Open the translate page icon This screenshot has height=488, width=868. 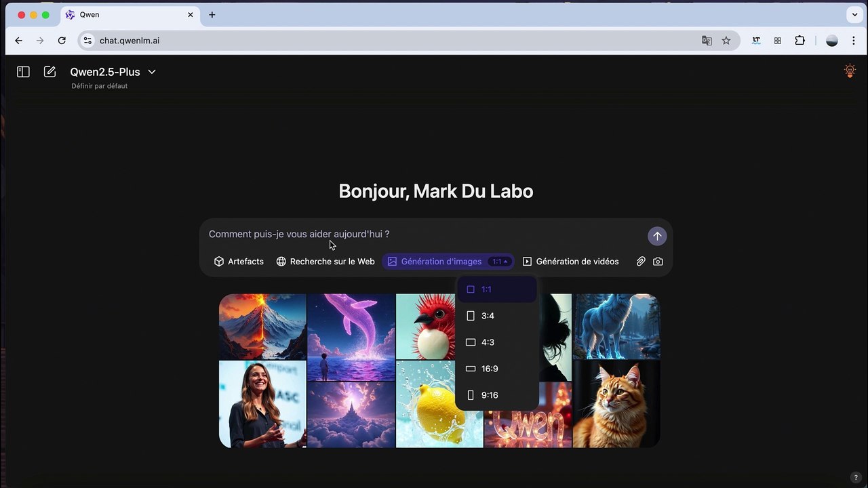tap(707, 41)
